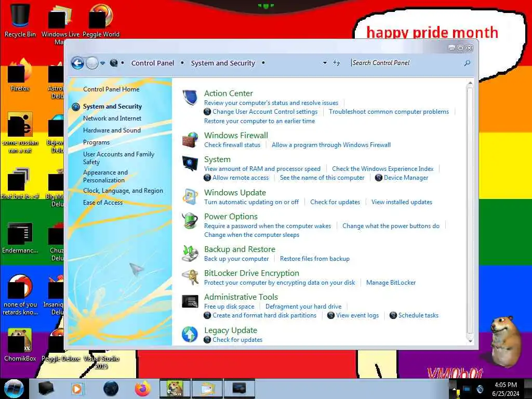Expand the address bar history dropdown
Image resolution: width=532 pixels, height=399 pixels.
click(325, 63)
